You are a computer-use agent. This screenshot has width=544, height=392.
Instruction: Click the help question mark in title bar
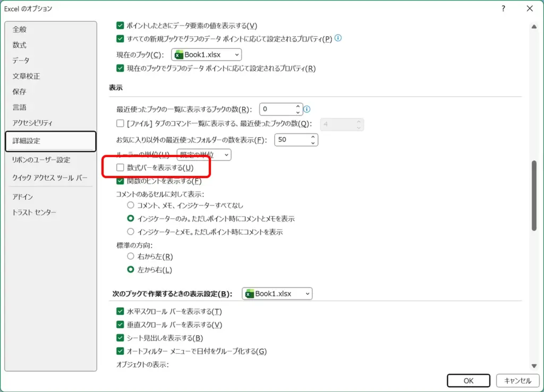[503, 8]
